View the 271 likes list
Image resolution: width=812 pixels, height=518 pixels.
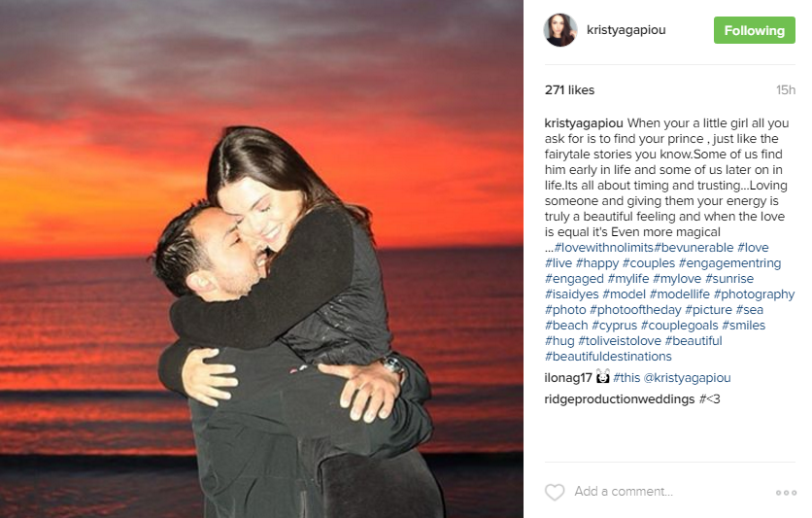(x=569, y=90)
